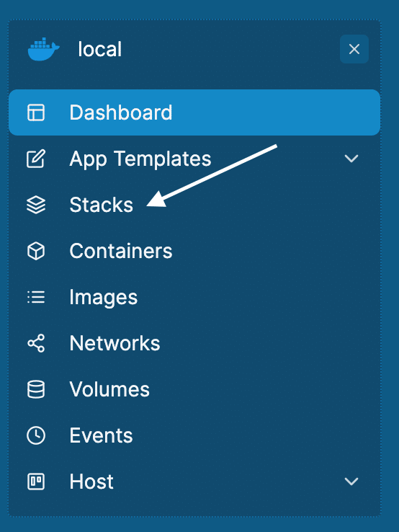Click the local environment name
The width and height of the screenshot is (399, 532).
pos(99,50)
